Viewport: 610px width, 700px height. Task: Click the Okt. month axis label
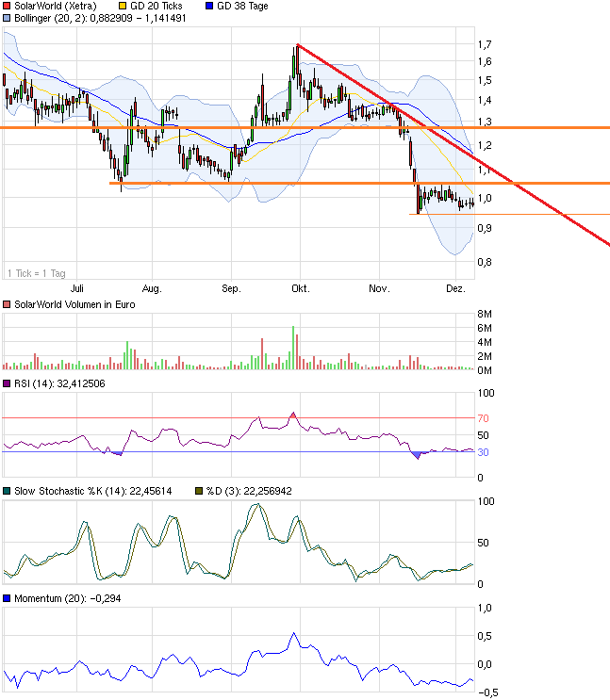pyautogui.click(x=301, y=288)
